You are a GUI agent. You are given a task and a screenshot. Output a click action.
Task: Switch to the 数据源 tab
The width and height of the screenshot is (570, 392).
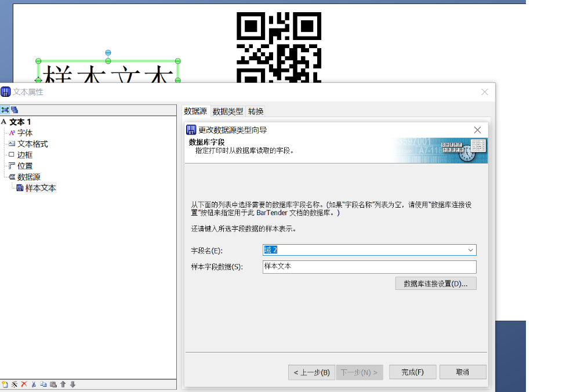pos(195,111)
